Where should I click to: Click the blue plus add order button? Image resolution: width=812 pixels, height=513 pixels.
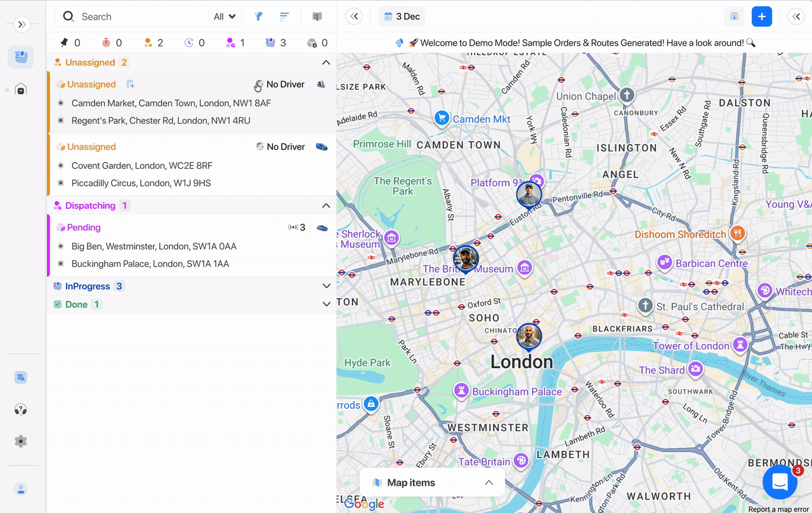coord(761,17)
